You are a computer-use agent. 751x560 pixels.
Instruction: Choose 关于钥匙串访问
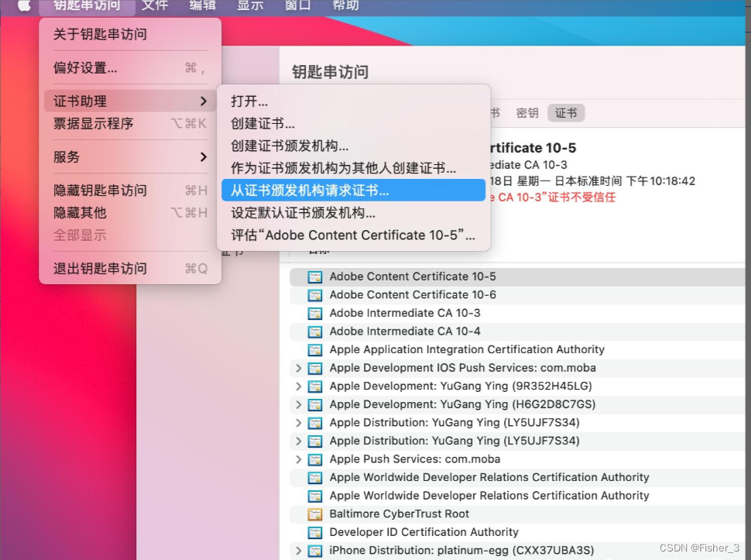(x=130, y=34)
